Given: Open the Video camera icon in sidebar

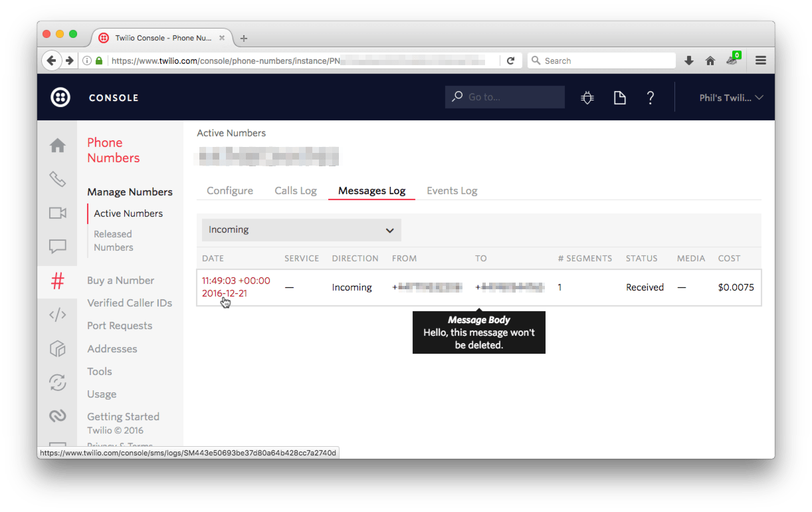Looking at the screenshot, I should point(58,213).
